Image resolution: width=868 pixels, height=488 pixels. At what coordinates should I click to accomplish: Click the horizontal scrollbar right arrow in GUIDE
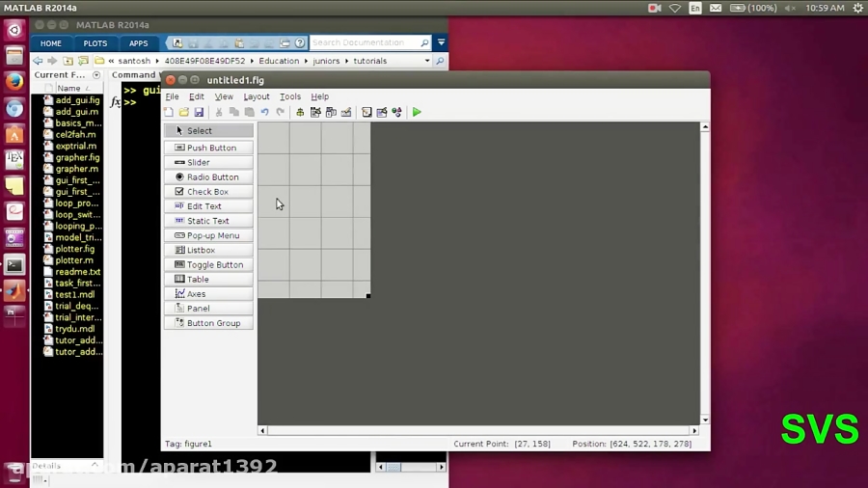(694, 430)
